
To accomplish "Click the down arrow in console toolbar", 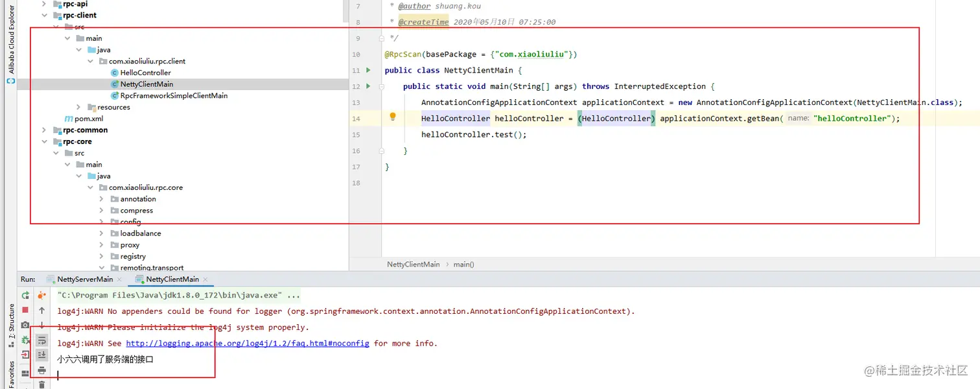I will pos(41,325).
